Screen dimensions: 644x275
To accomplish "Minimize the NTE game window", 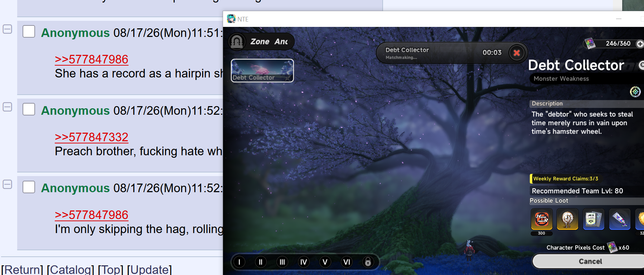I will 619,19.
